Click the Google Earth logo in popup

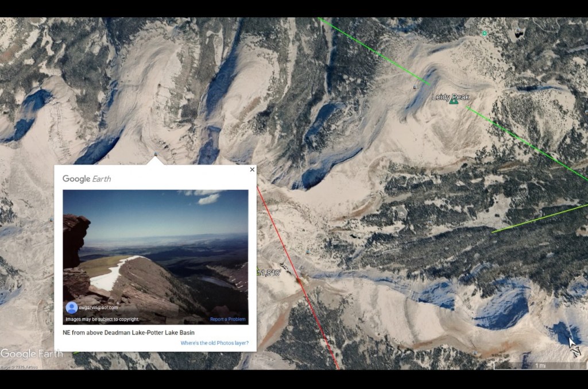click(87, 179)
